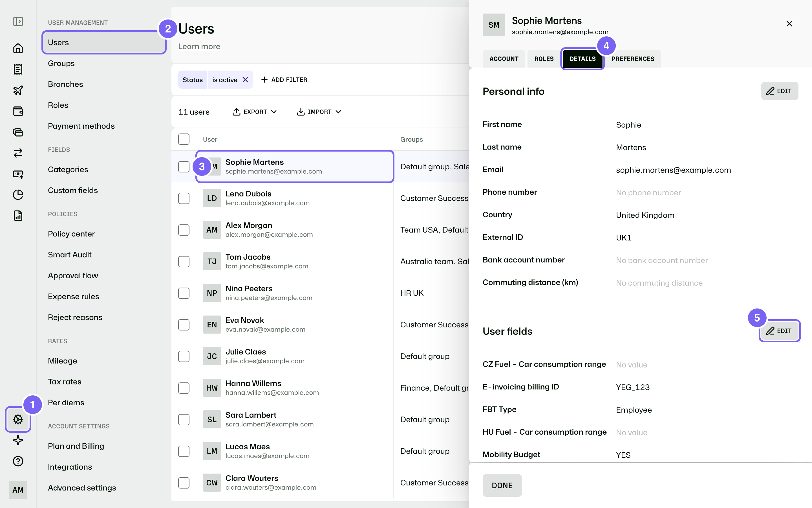This screenshot has height=508, width=812.
Task: Check the box for Clara Wouters
Action: (184, 483)
